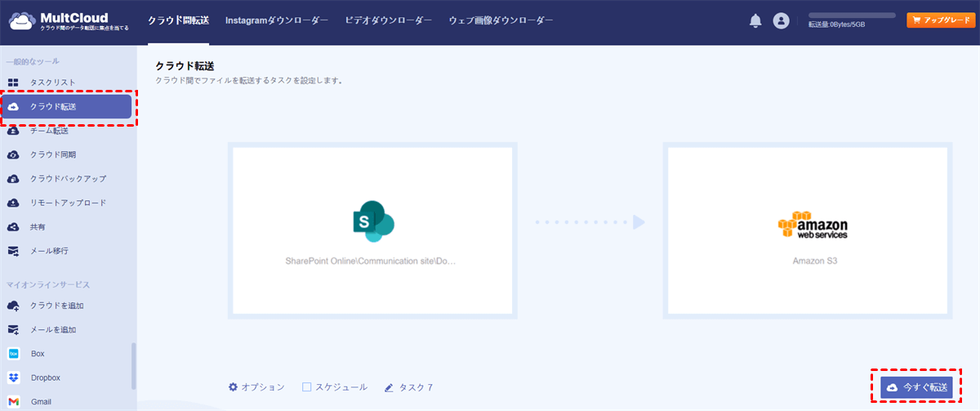Screen dimensions: 980x411
Task: Click the Gmail service icon
Action: (13, 402)
